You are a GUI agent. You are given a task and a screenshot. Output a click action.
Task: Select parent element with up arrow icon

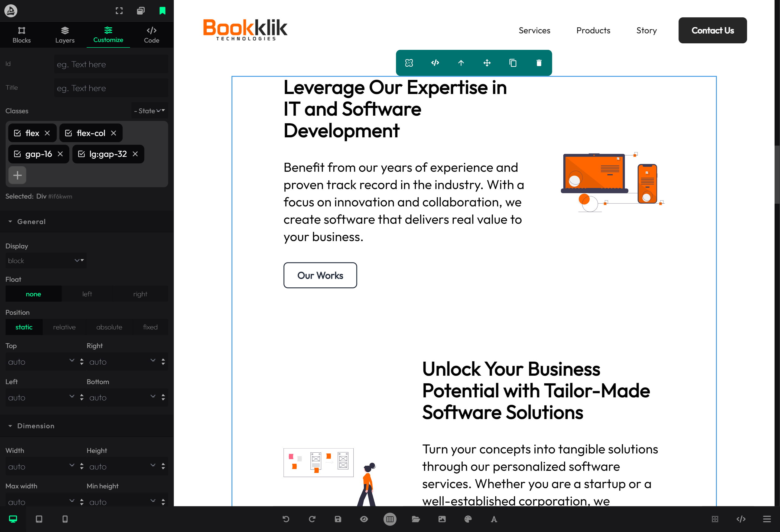point(461,63)
